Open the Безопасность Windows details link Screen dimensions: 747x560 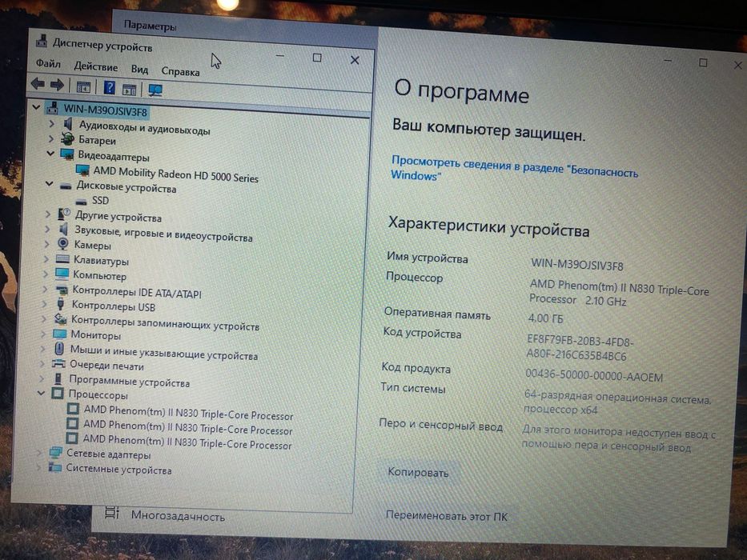(x=514, y=169)
